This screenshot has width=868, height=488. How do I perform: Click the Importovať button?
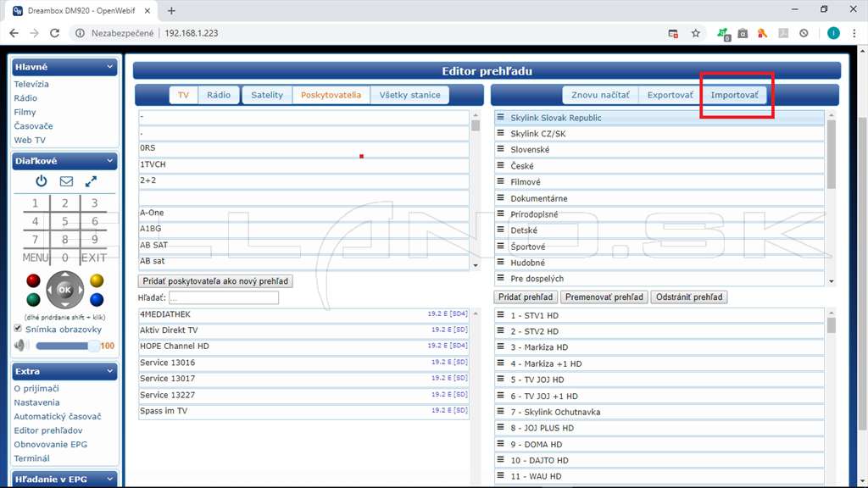click(x=735, y=95)
